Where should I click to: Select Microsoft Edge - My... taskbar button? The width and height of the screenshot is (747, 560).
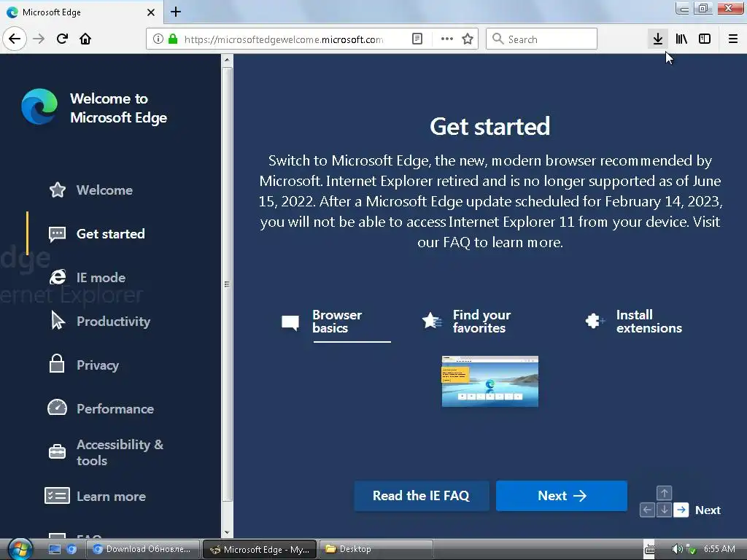pyautogui.click(x=260, y=549)
